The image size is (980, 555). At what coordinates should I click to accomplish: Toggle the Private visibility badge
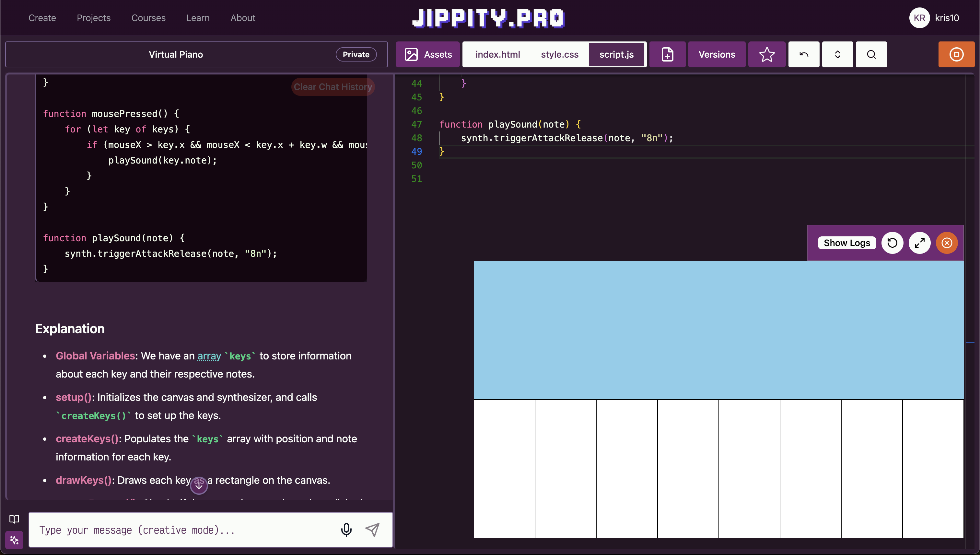pos(356,54)
